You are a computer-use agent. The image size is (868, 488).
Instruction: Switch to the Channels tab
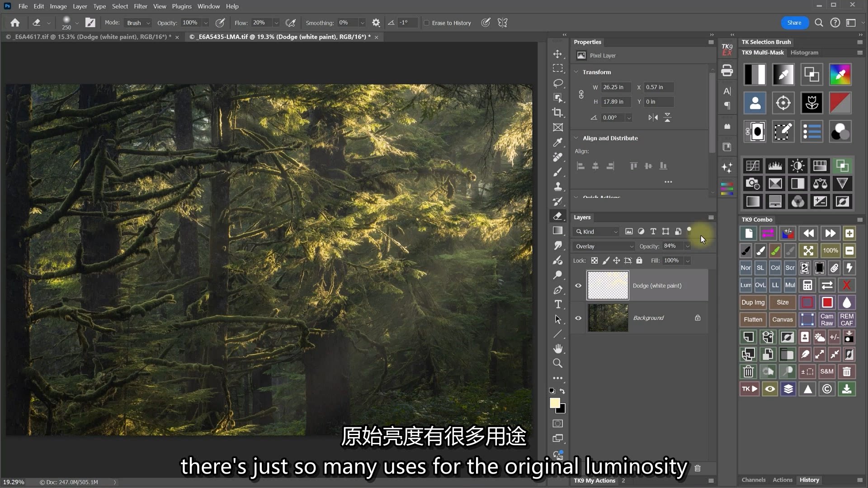(753, 480)
